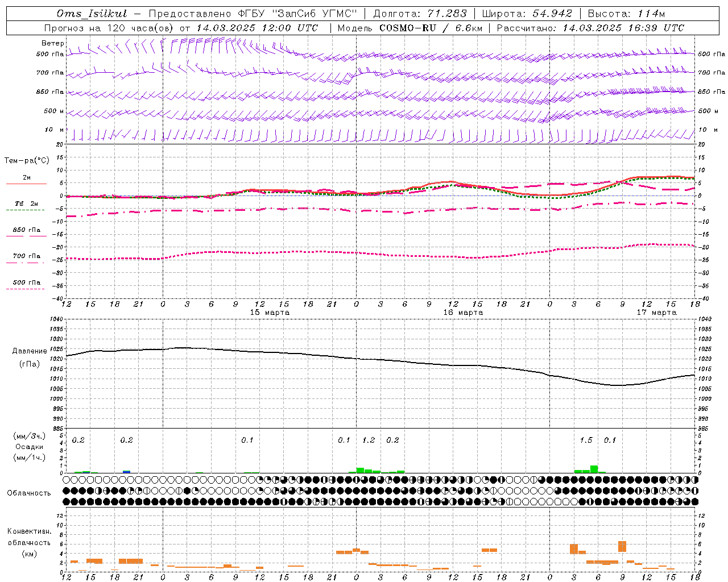Image resolution: width=728 pixels, height=582 pixels.
Task: Click the 700 гПа temperature legend entry
Action: point(26,256)
